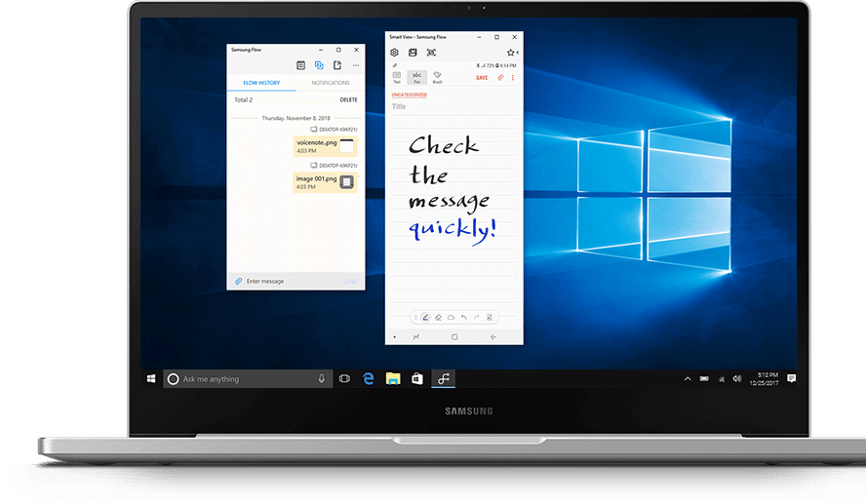
Task: Click the redo arrow in the floating toolbar
Action: point(476,318)
